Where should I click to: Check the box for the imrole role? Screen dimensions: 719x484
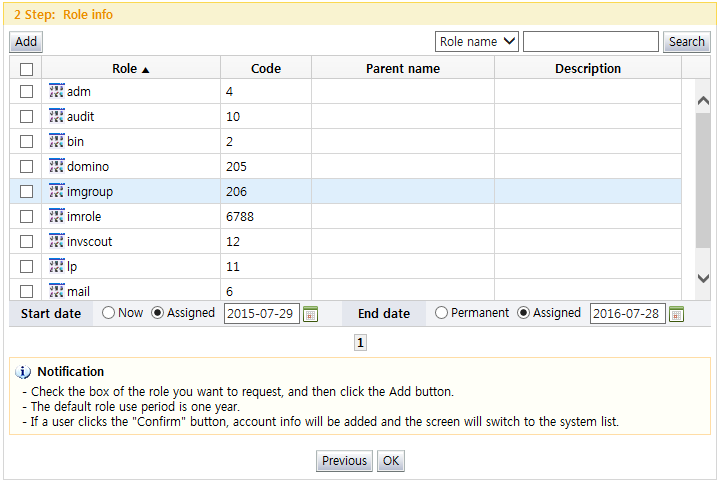pos(27,217)
